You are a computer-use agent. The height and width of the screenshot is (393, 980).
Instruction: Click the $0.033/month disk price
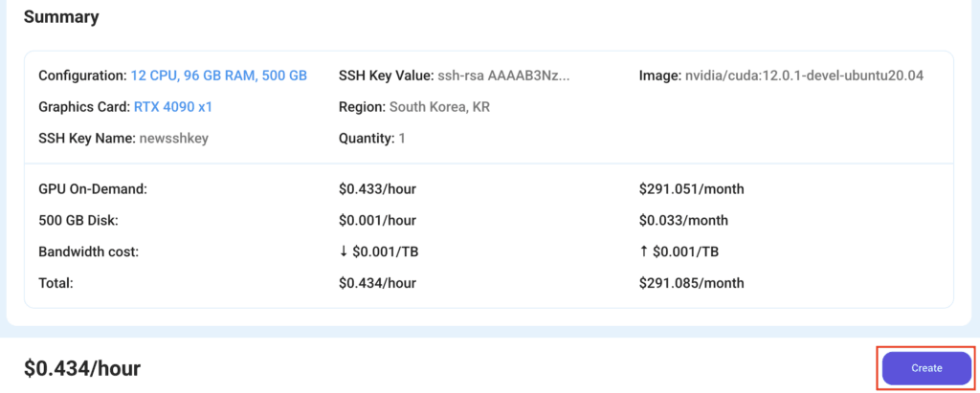[683, 220]
